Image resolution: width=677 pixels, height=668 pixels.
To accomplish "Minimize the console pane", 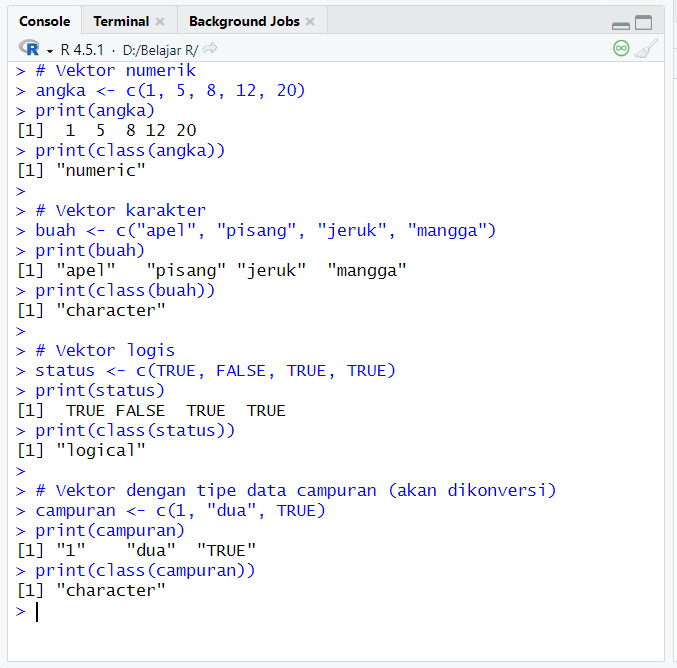I will (621, 23).
